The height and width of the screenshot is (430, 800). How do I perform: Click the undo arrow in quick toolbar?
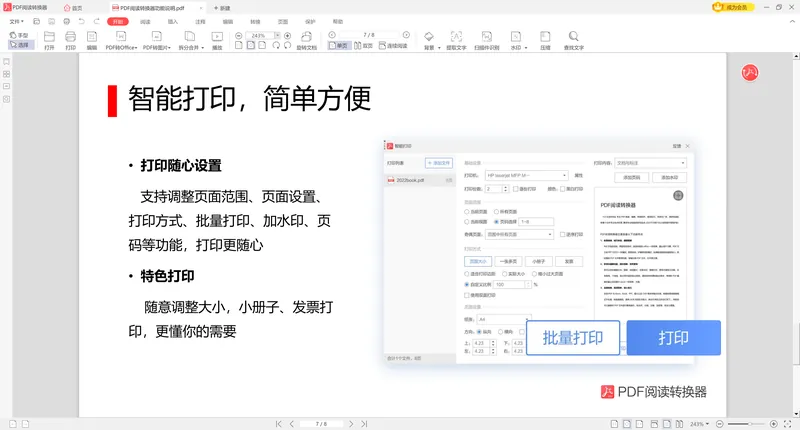click(82, 21)
